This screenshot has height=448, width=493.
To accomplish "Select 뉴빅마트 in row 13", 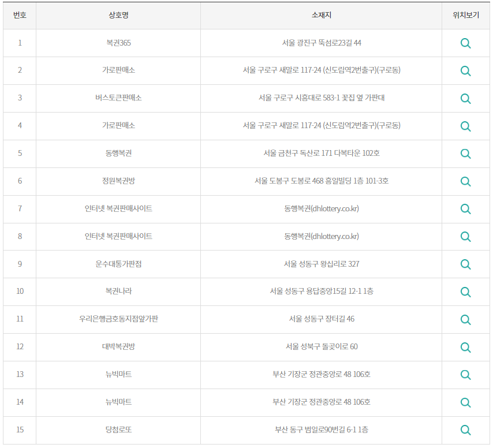I will [118, 374].
